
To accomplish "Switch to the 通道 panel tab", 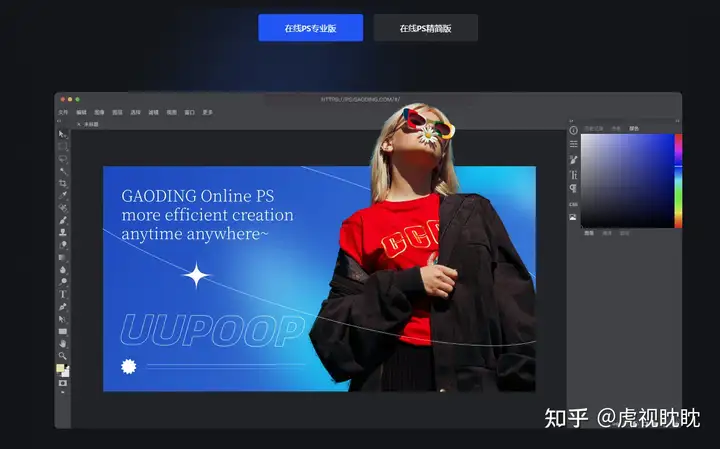I will coord(607,233).
